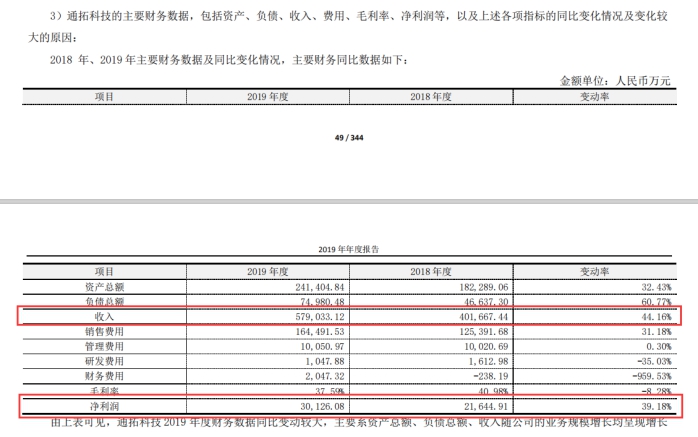Select the value 10,020.69

486,346
